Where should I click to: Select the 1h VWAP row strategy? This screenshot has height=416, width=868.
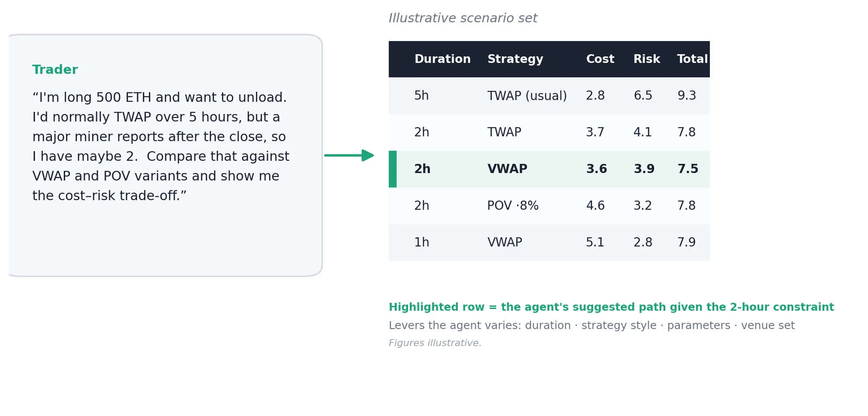click(505, 243)
